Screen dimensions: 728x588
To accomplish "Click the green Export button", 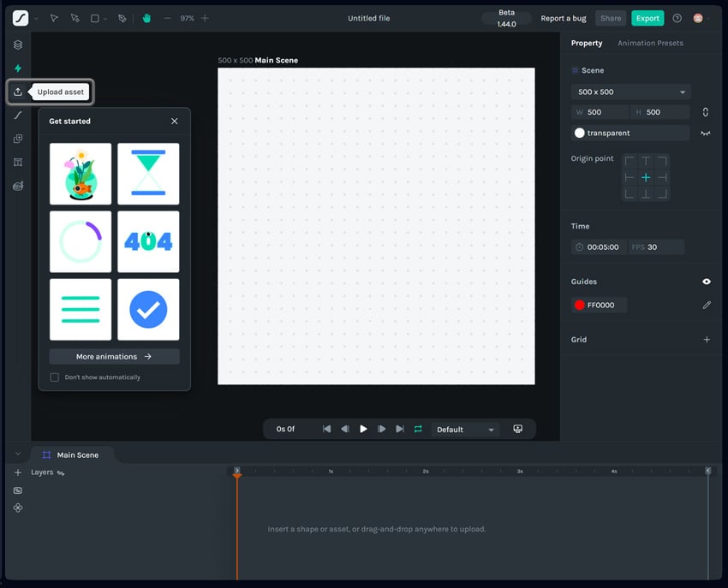I will [647, 18].
